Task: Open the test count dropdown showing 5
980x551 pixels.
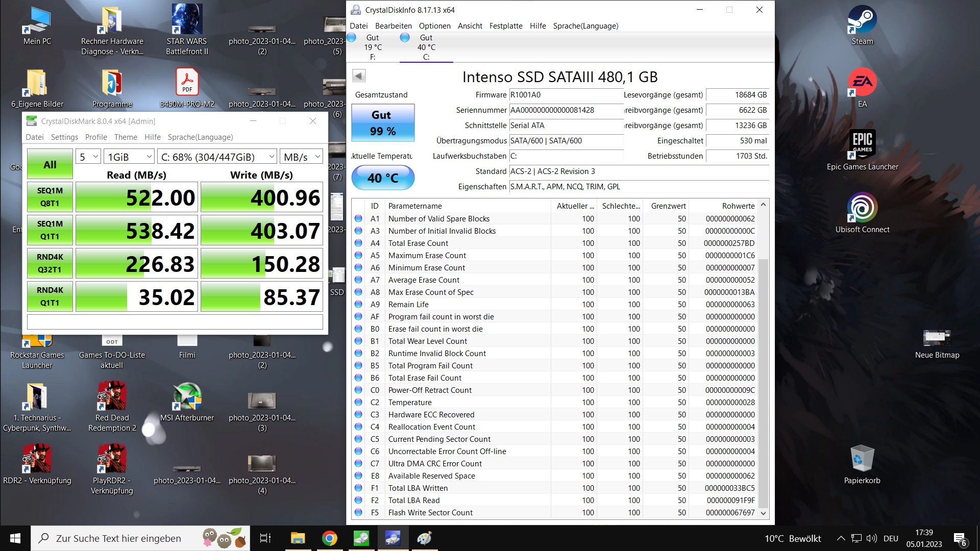Action: (88, 157)
